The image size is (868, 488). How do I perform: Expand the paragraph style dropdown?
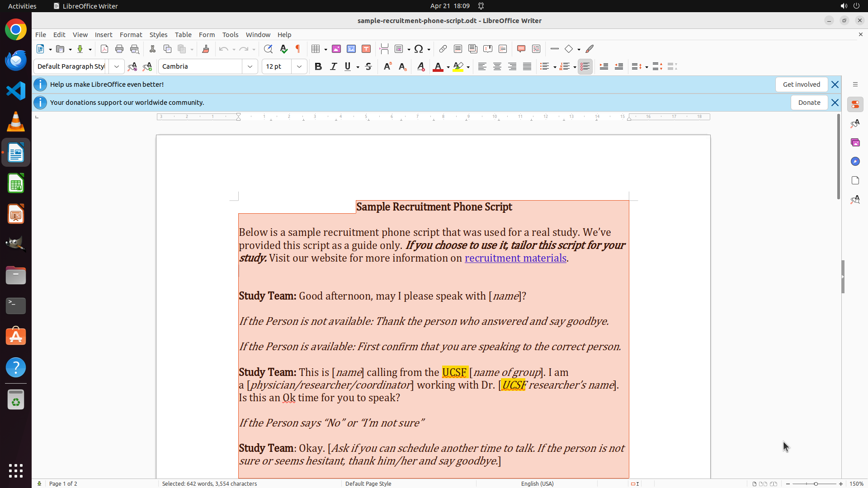(x=117, y=66)
